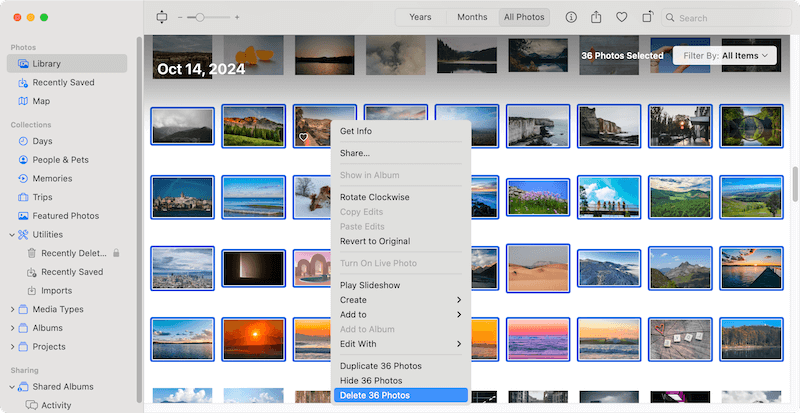Click the search magnifier icon

tap(670, 18)
